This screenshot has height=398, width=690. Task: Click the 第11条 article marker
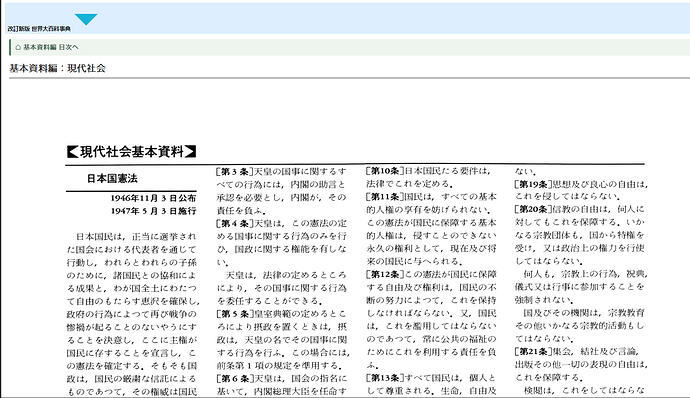pos(385,197)
